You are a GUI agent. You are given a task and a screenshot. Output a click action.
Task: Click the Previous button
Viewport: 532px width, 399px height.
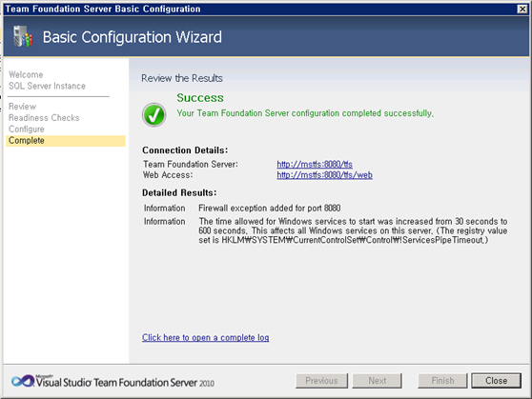pos(321,381)
